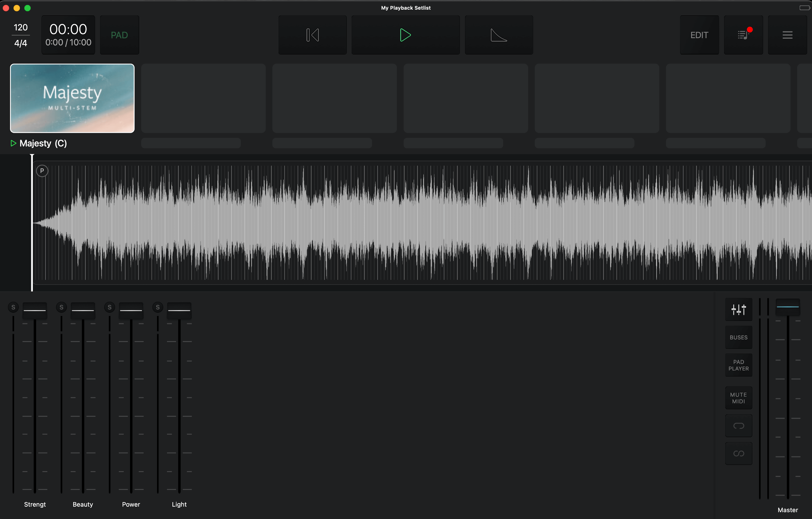Open the BUSES panel

tap(738, 337)
